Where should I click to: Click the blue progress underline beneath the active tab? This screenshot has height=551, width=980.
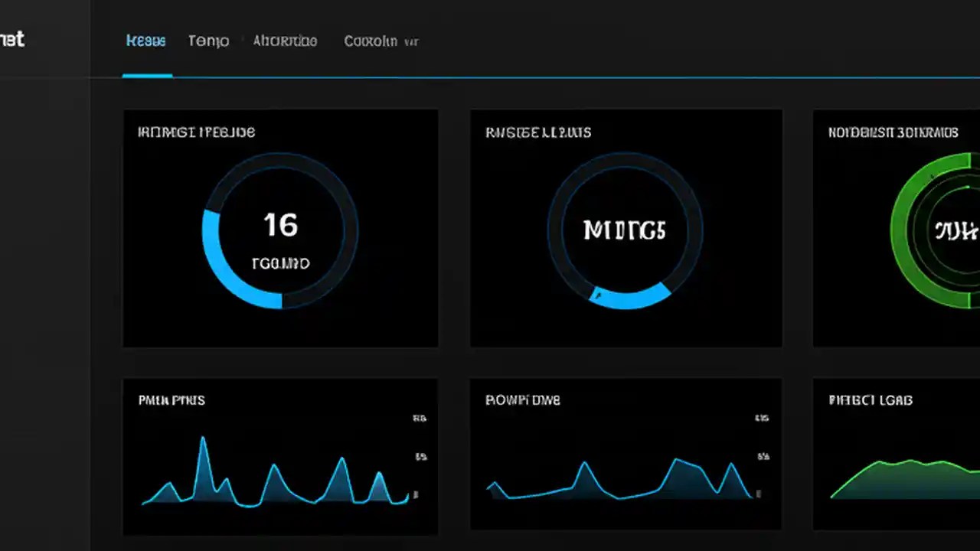point(146,76)
